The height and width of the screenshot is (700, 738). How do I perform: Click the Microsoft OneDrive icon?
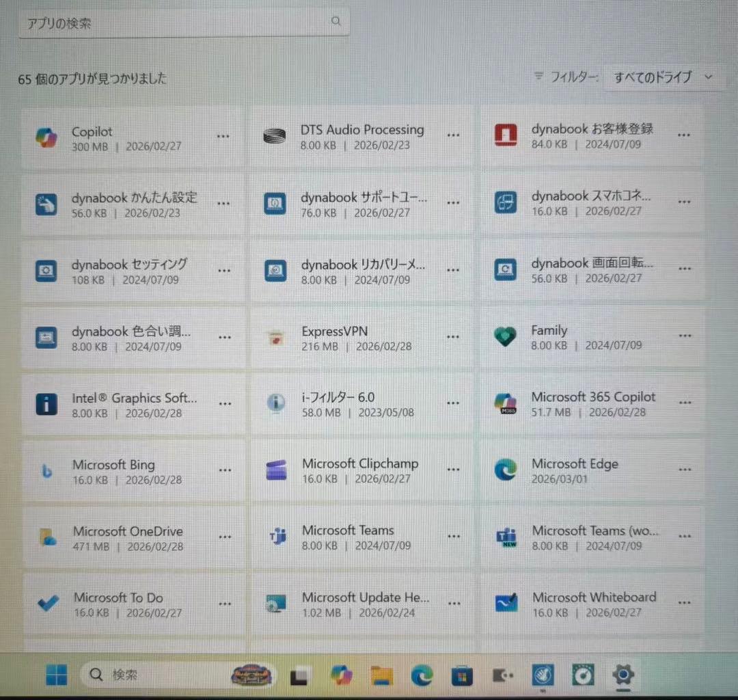click(48, 537)
